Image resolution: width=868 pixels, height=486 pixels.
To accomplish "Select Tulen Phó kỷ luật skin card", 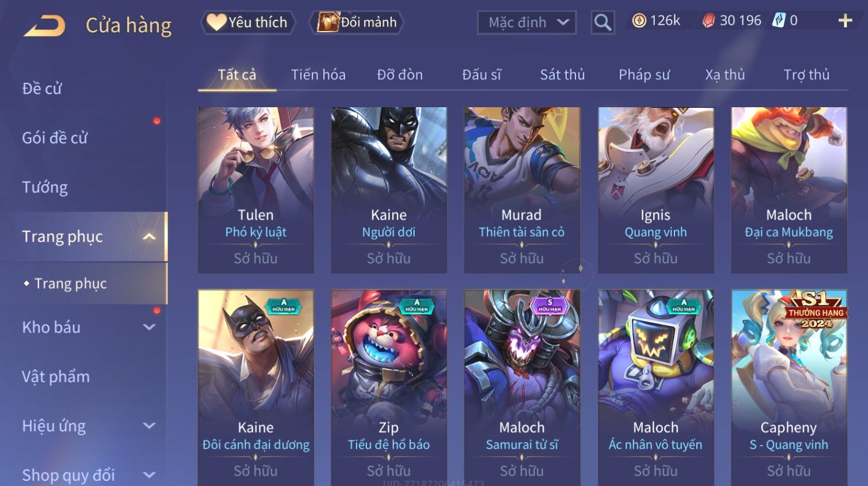I will pyautogui.click(x=256, y=190).
